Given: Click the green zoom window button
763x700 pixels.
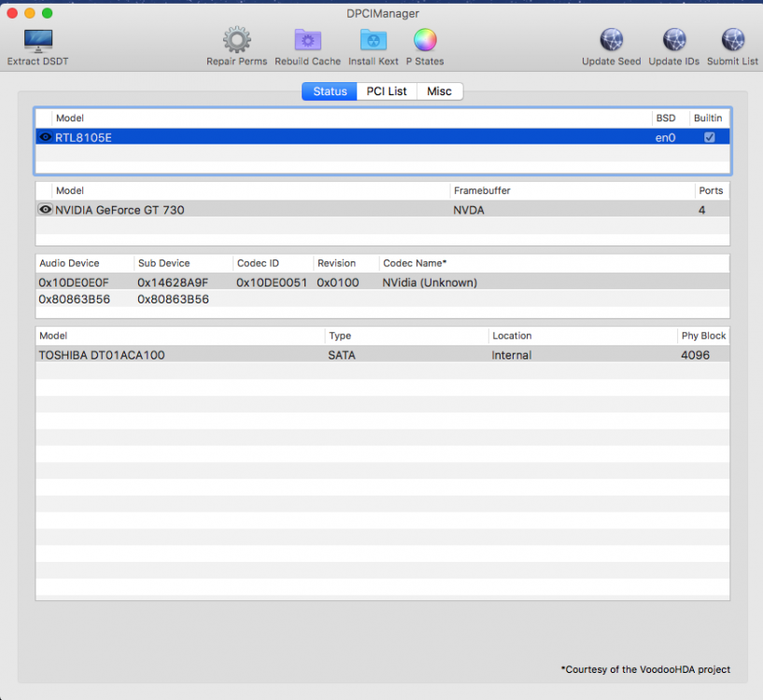Looking at the screenshot, I should 48,13.
